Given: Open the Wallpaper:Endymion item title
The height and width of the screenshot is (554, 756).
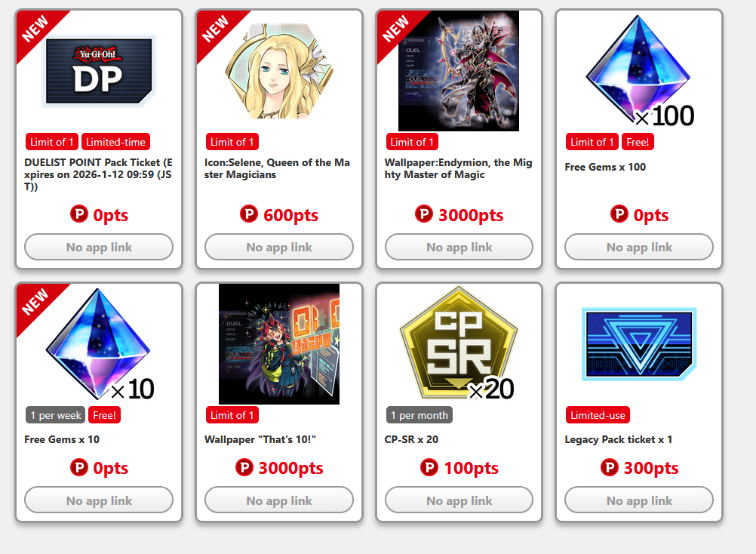Looking at the screenshot, I should [x=459, y=168].
